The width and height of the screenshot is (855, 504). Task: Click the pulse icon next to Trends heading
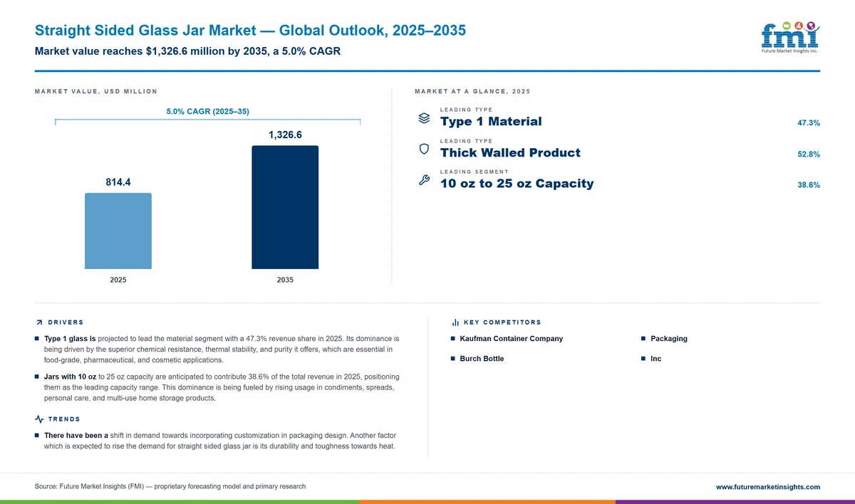point(39,419)
